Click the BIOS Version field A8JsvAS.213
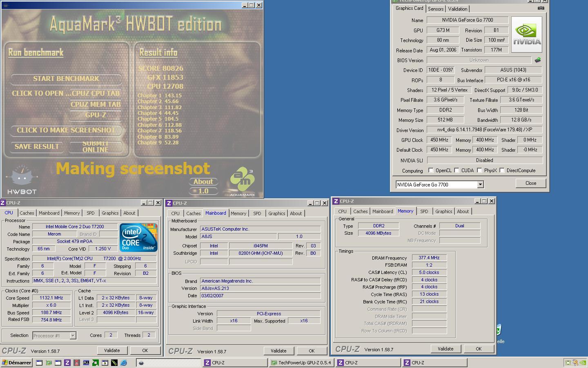The width and height of the screenshot is (588, 368). coord(260,288)
